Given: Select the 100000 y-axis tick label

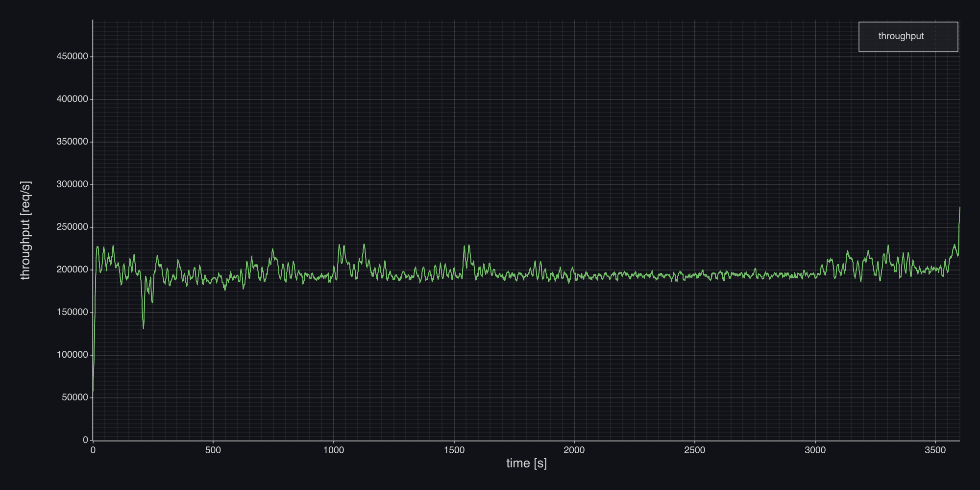Looking at the screenshot, I should click(72, 355).
